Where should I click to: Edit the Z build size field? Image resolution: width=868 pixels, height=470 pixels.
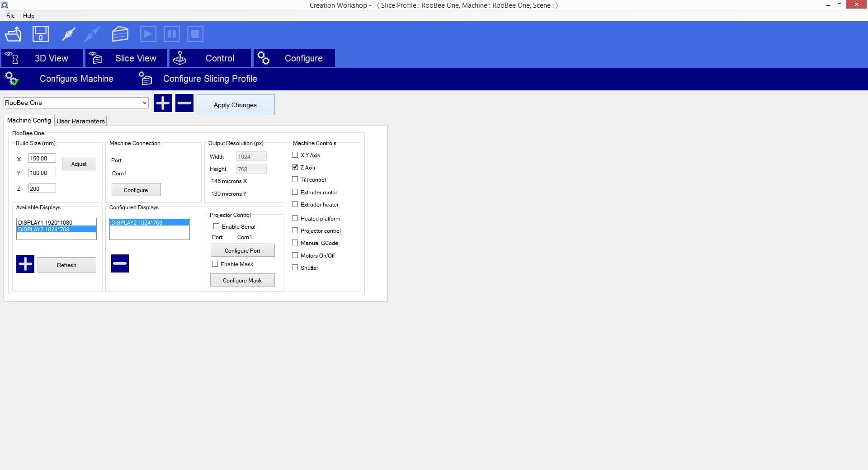(42, 188)
